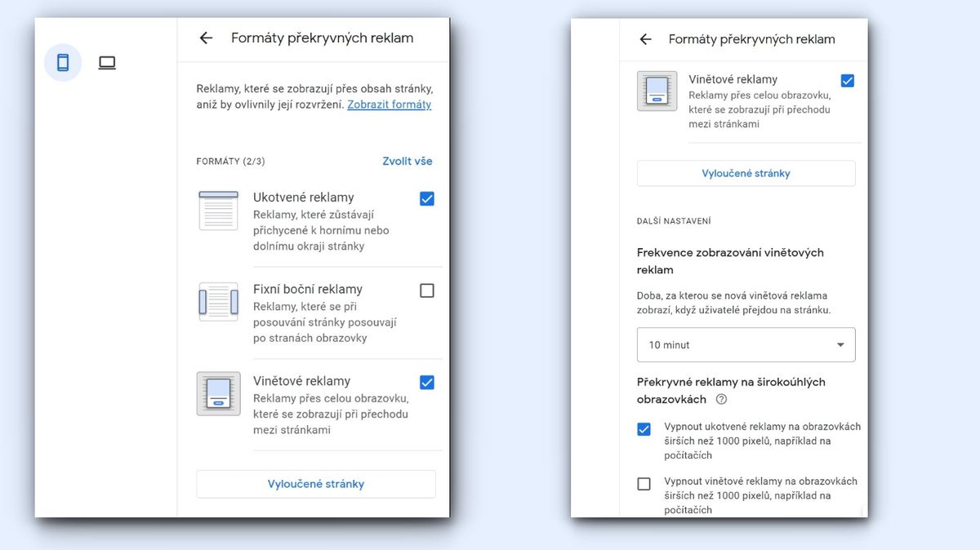Click the dropdown arrow of frequency selector

pos(840,345)
